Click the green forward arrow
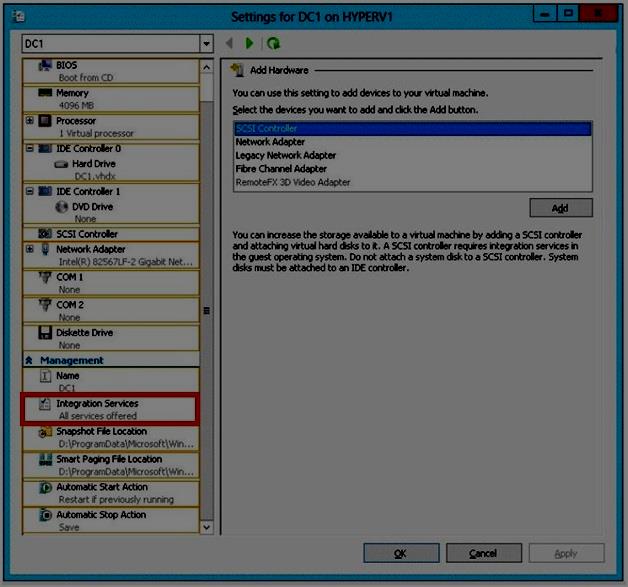This screenshot has height=587, width=628. tap(249, 43)
